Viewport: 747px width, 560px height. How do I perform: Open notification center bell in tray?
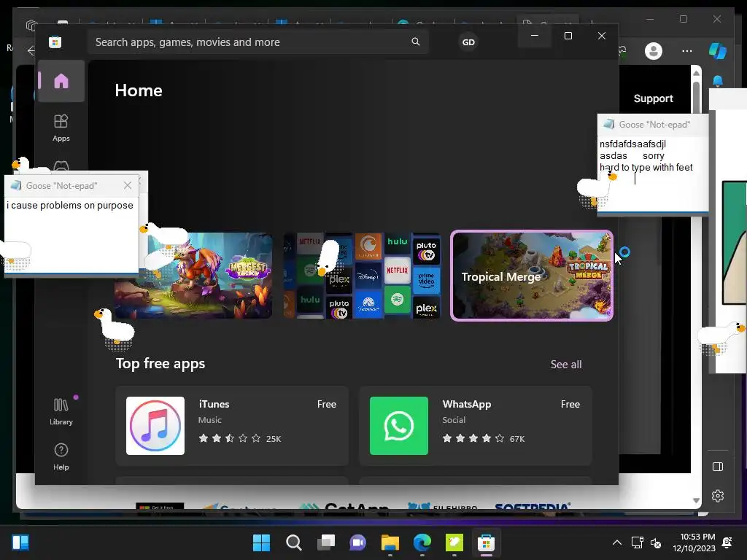coord(727,542)
